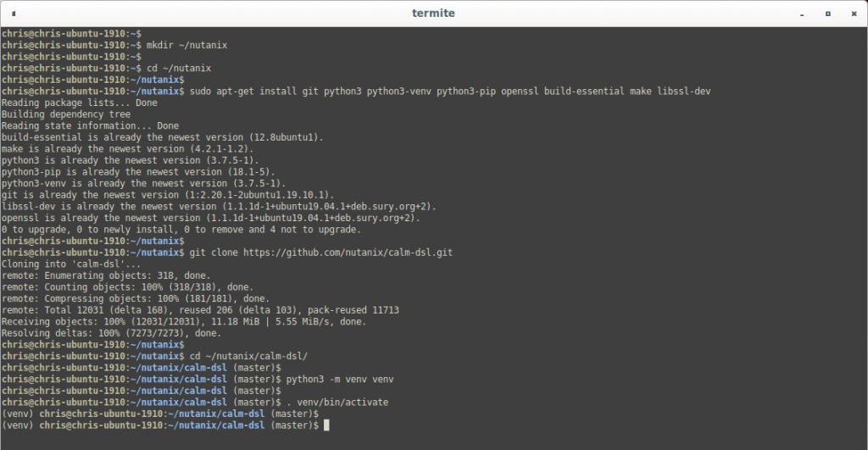868x450 pixels.
Task: Click the 'Reading state information... Done' line
Action: pyautogui.click(x=90, y=126)
